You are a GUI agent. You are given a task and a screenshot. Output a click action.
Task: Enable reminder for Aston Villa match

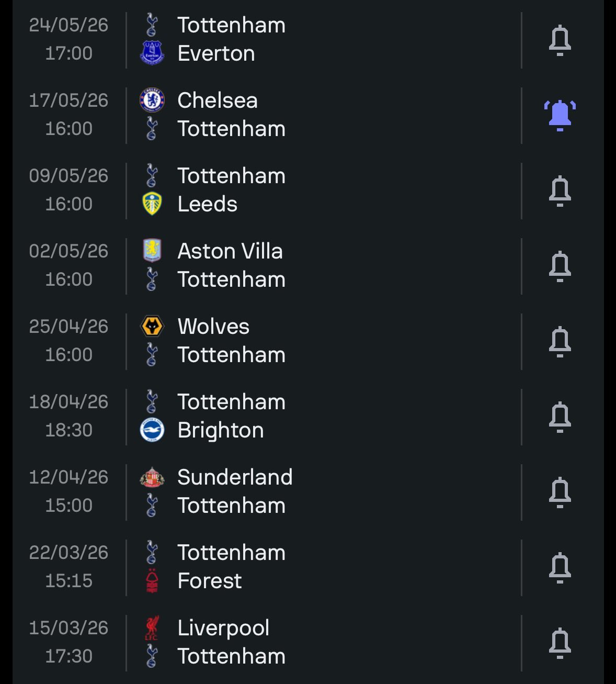coord(560,266)
